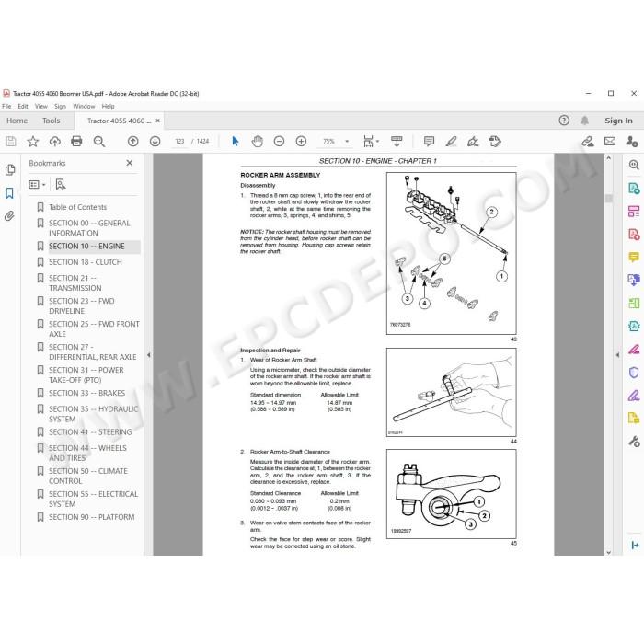Viewport: 644px width, 644px height.
Task: Zoom in with plus icon
Action: [301, 142]
